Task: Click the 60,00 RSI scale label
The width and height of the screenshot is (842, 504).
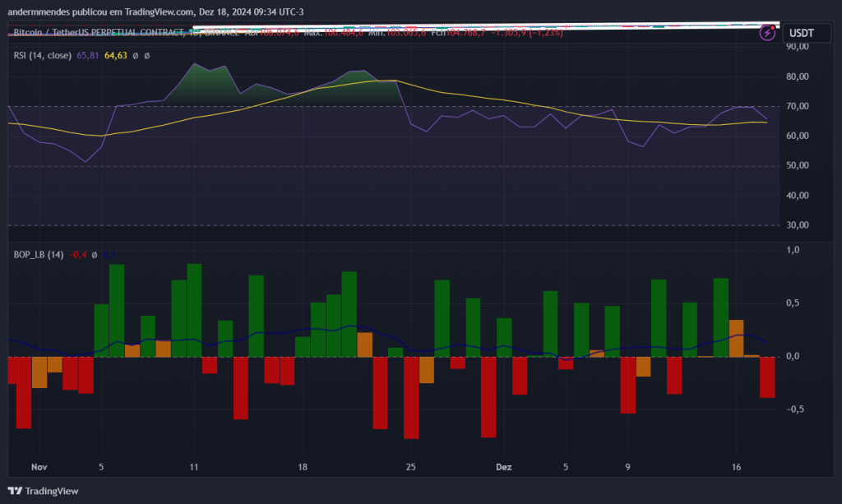Action: coord(798,136)
